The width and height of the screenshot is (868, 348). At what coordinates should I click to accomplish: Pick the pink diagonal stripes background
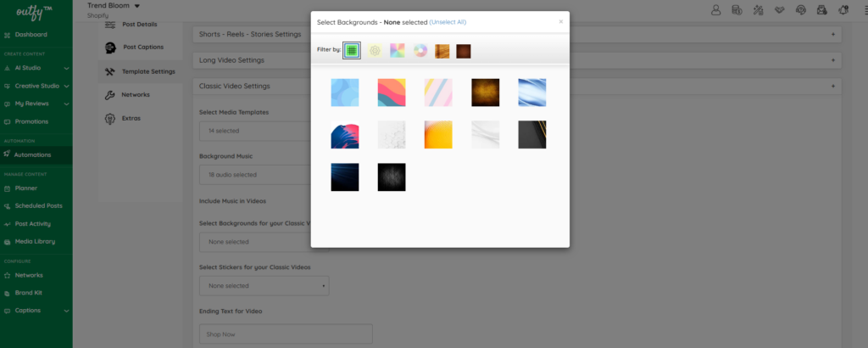point(438,93)
